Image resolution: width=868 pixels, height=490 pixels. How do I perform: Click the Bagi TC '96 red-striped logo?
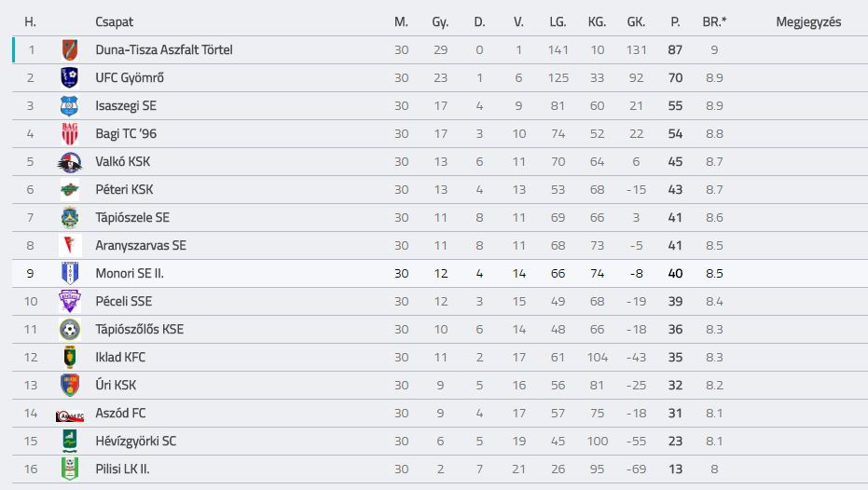click(x=70, y=134)
